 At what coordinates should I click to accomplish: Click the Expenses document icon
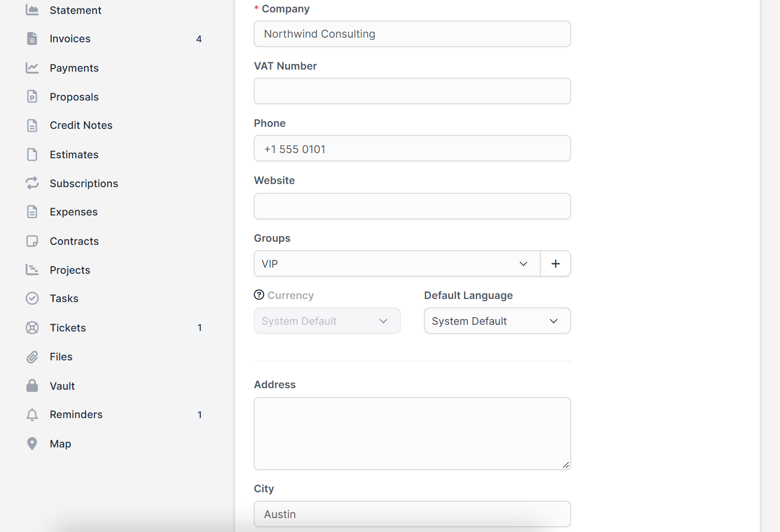pyautogui.click(x=32, y=212)
